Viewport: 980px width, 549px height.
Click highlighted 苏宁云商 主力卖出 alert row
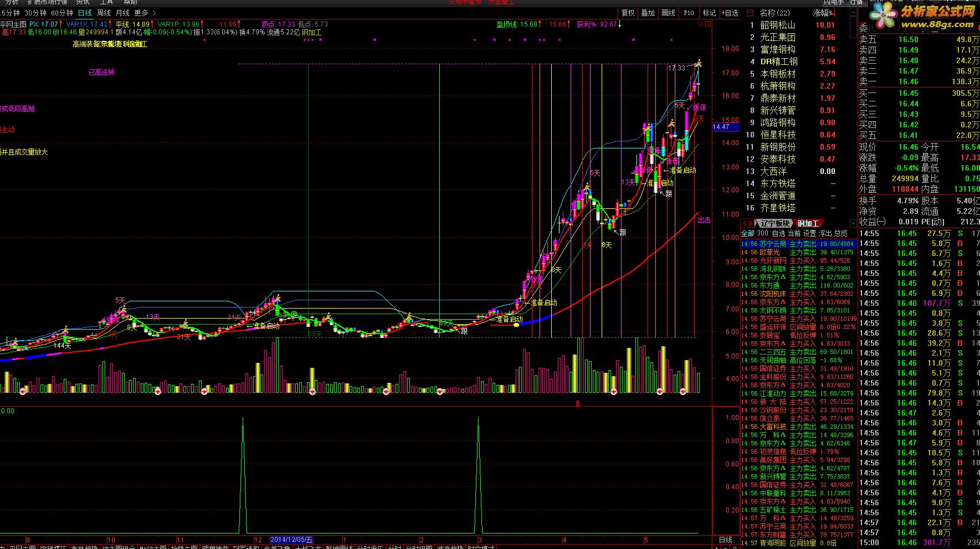coord(798,244)
